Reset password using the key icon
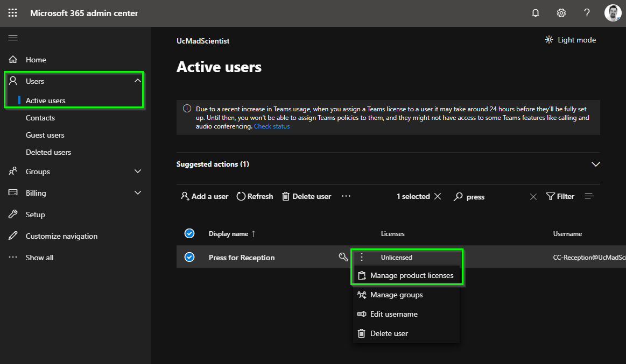 pyautogui.click(x=343, y=257)
